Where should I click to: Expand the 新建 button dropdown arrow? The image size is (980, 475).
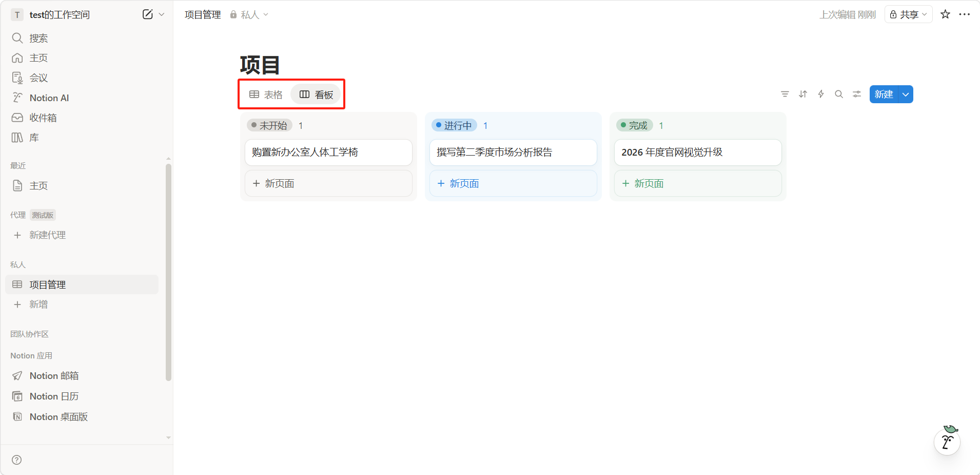coord(906,94)
